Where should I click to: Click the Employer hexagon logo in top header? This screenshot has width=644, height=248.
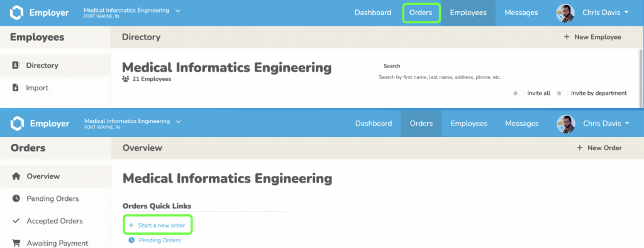(17, 13)
